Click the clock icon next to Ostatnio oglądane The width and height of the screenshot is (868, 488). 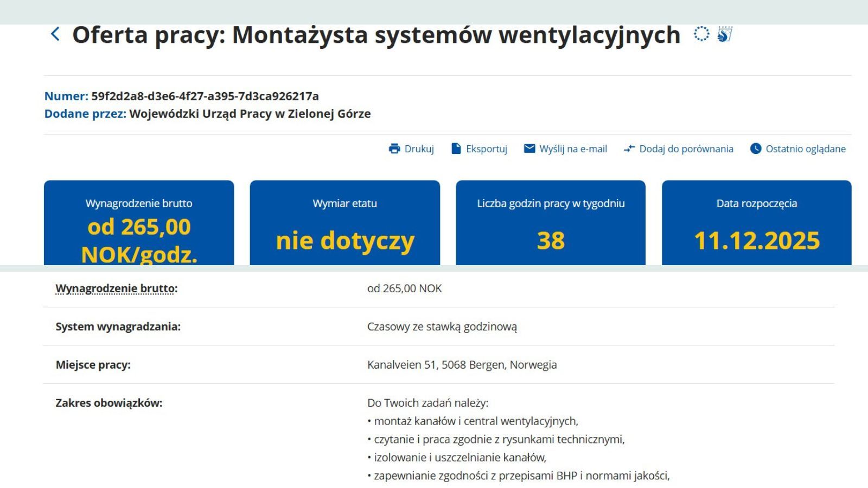tap(755, 148)
